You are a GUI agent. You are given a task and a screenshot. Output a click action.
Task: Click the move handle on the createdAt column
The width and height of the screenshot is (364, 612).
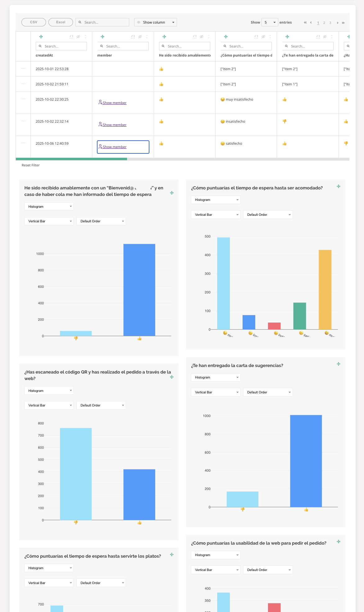41,37
